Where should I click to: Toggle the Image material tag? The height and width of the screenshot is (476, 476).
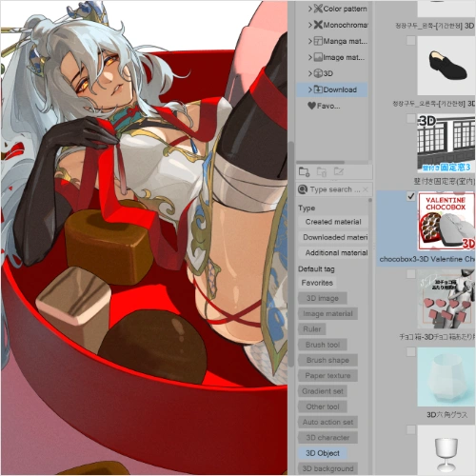(327, 314)
